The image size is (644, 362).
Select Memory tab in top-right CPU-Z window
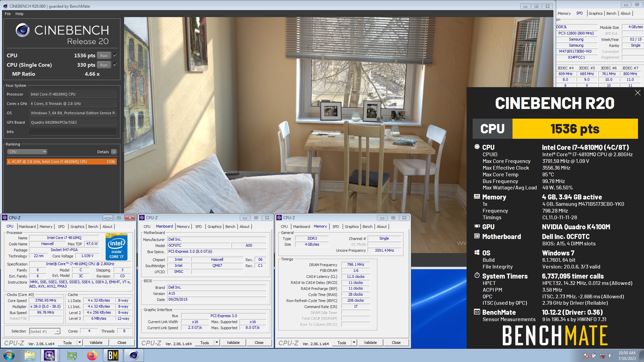click(564, 13)
